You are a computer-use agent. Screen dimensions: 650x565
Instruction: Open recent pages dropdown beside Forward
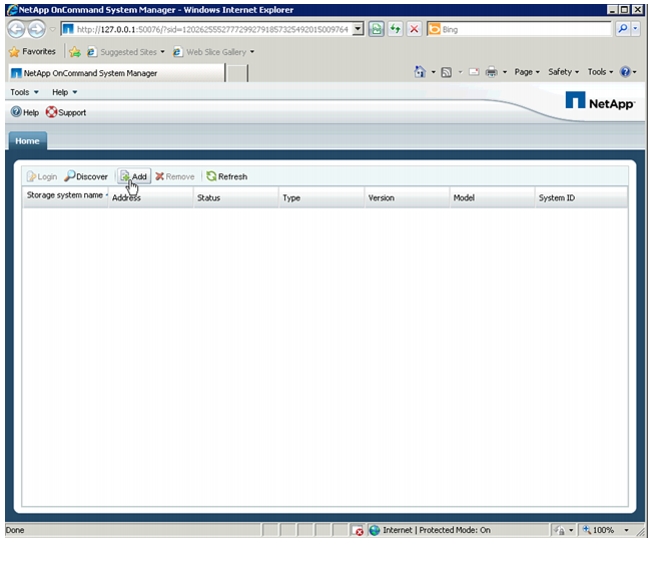click(x=53, y=29)
